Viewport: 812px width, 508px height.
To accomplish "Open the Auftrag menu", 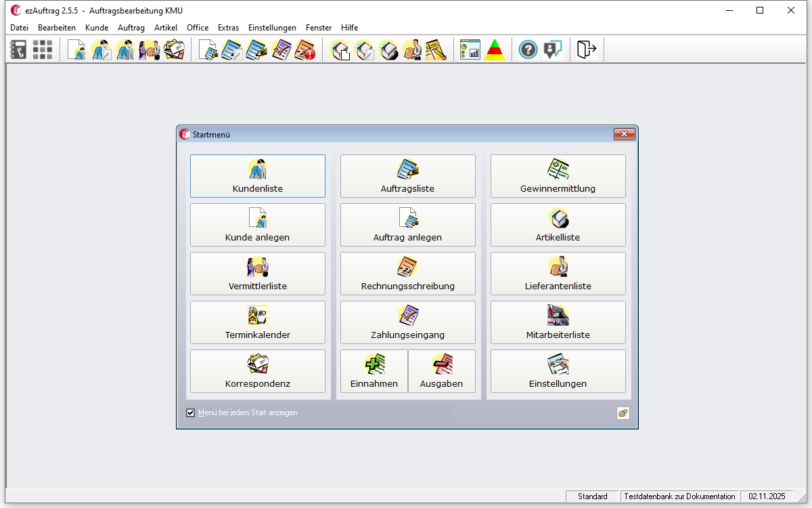I will [x=131, y=28].
